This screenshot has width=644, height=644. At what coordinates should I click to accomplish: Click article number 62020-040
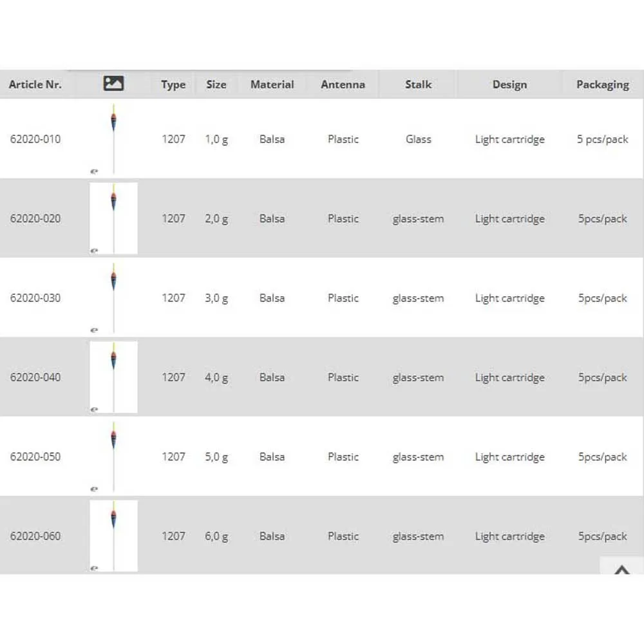coord(35,377)
